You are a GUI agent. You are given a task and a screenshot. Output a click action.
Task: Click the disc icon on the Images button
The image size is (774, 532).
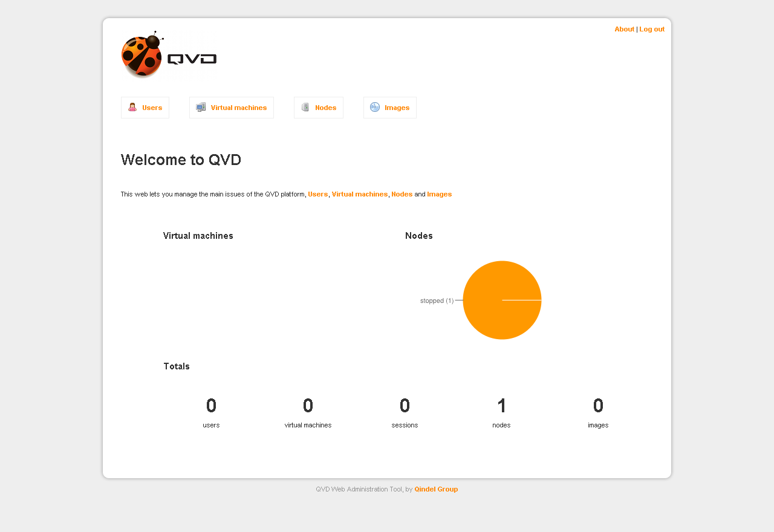click(x=375, y=108)
